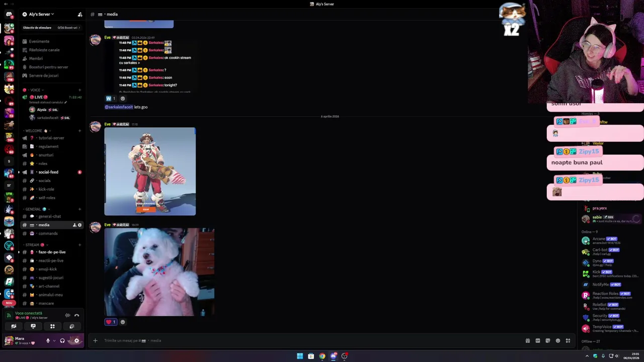Open tutorial-server channel

[x=51, y=138]
